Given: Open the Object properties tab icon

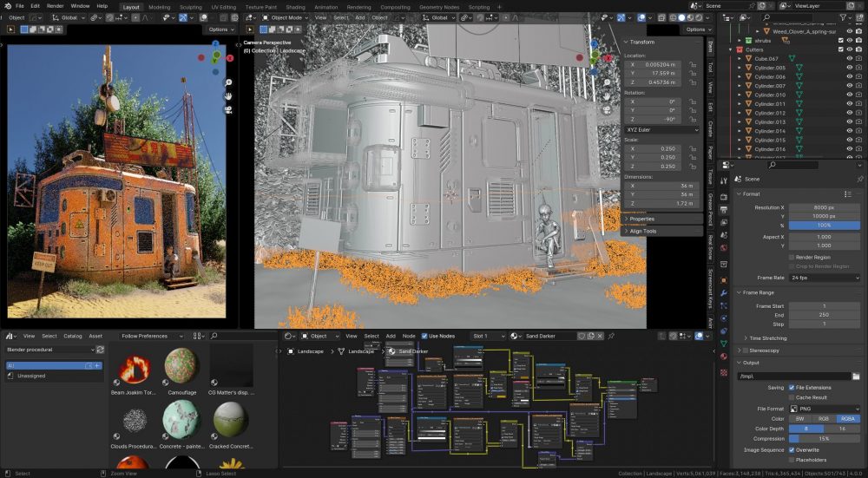Looking at the screenshot, I should click(x=724, y=280).
